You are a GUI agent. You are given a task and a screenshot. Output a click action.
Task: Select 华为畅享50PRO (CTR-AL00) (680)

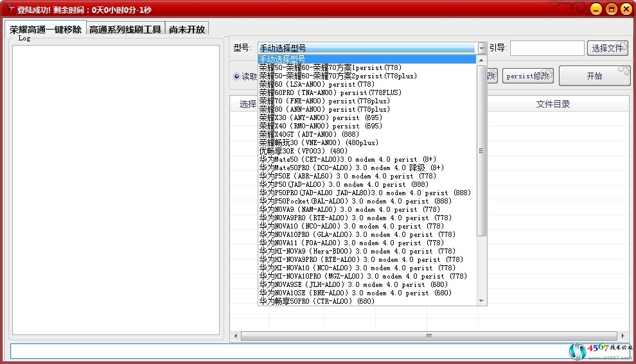click(367, 301)
